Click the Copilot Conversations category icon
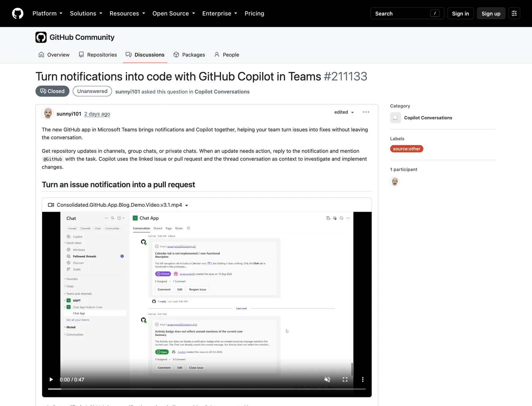Viewport: 532px width, 406px height. click(x=396, y=118)
